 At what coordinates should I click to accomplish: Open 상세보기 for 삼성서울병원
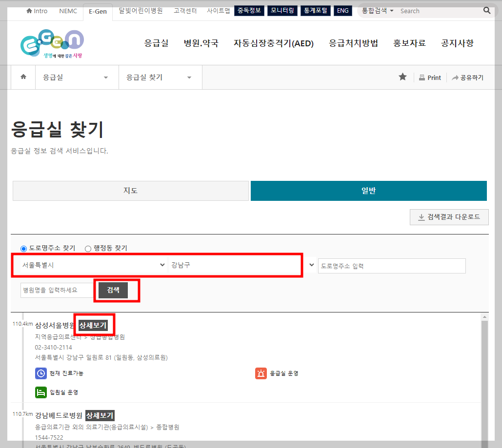click(x=93, y=326)
